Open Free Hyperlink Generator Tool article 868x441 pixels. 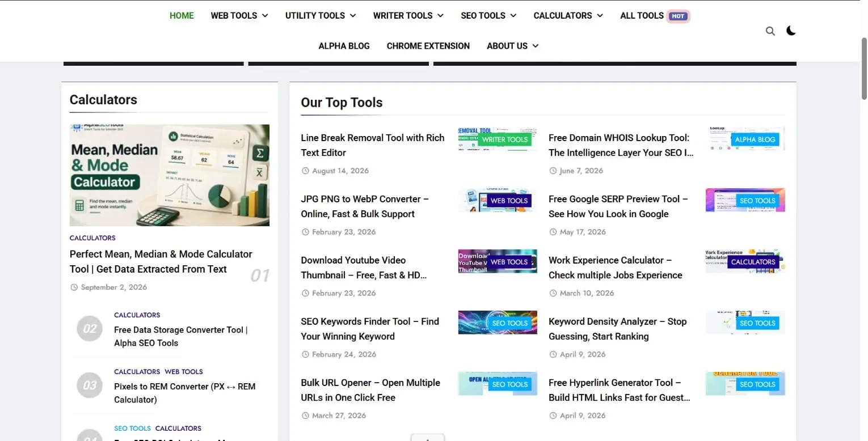tap(620, 390)
